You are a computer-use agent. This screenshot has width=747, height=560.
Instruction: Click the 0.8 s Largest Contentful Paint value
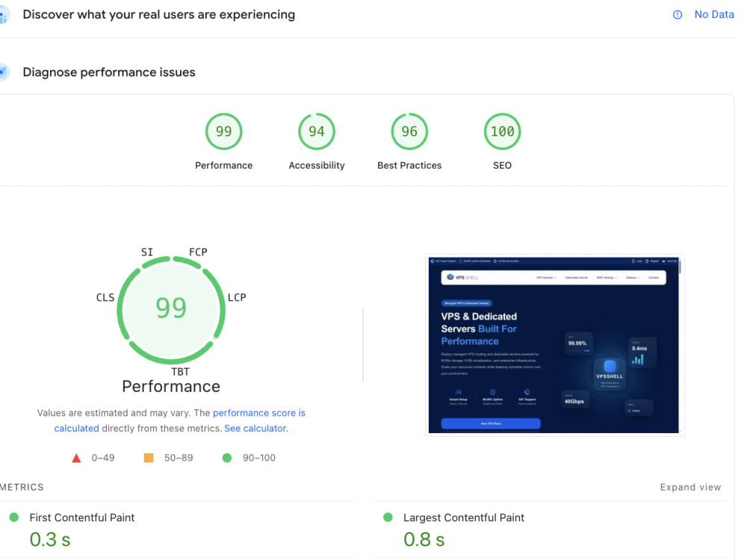click(x=424, y=540)
